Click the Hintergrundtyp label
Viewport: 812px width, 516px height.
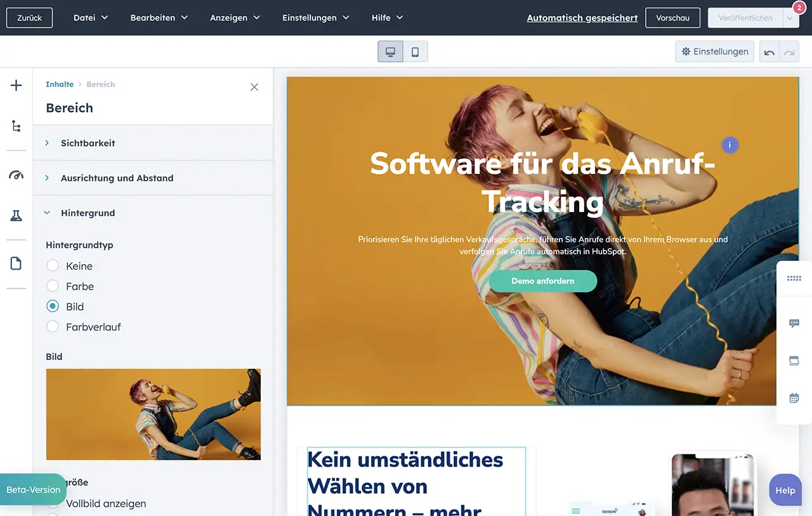tap(79, 245)
